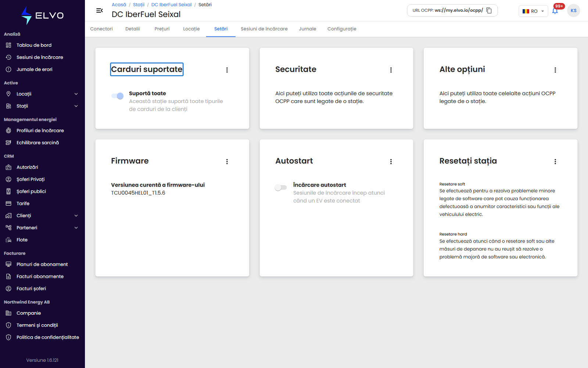Expand the Stații sidebar chevron
The image size is (588, 368).
click(76, 106)
